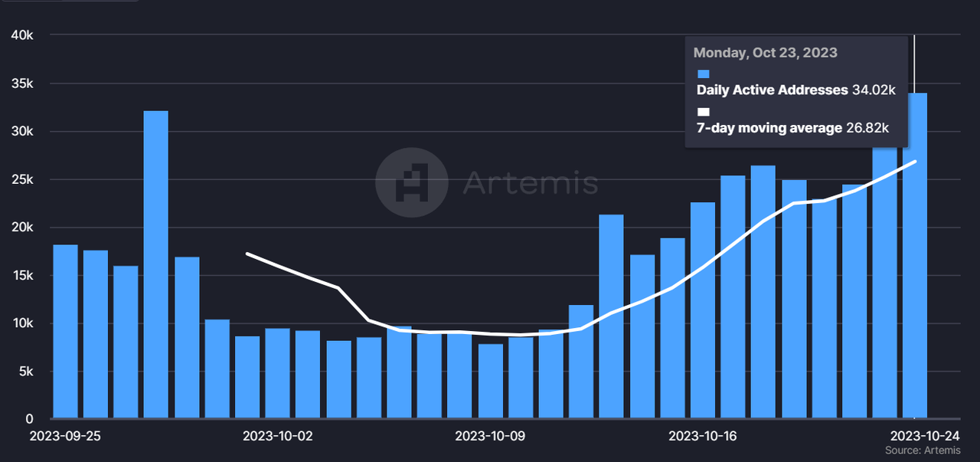Click the Artemis watermark text
This screenshot has height=462, width=980.
pyautogui.click(x=530, y=183)
